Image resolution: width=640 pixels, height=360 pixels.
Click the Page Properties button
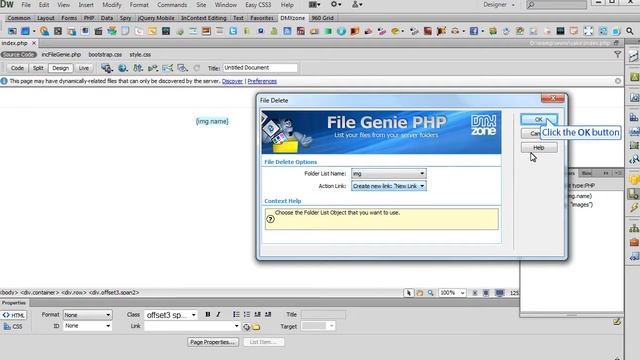click(x=213, y=342)
